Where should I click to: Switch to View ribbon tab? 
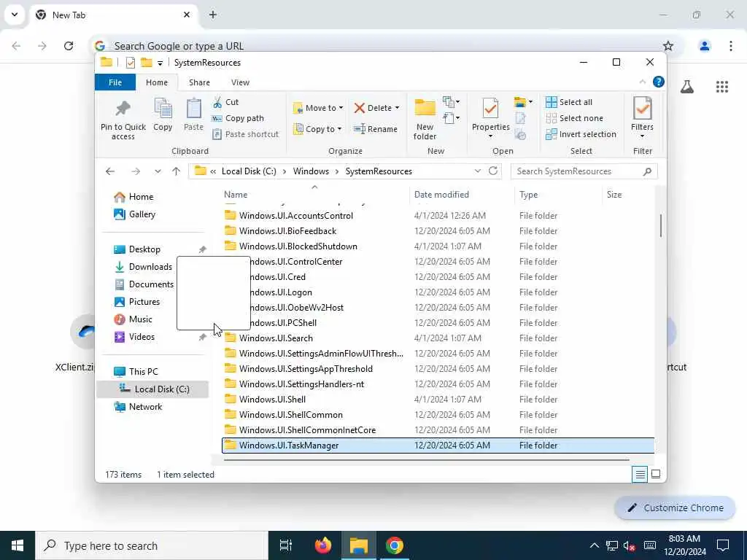tap(240, 82)
